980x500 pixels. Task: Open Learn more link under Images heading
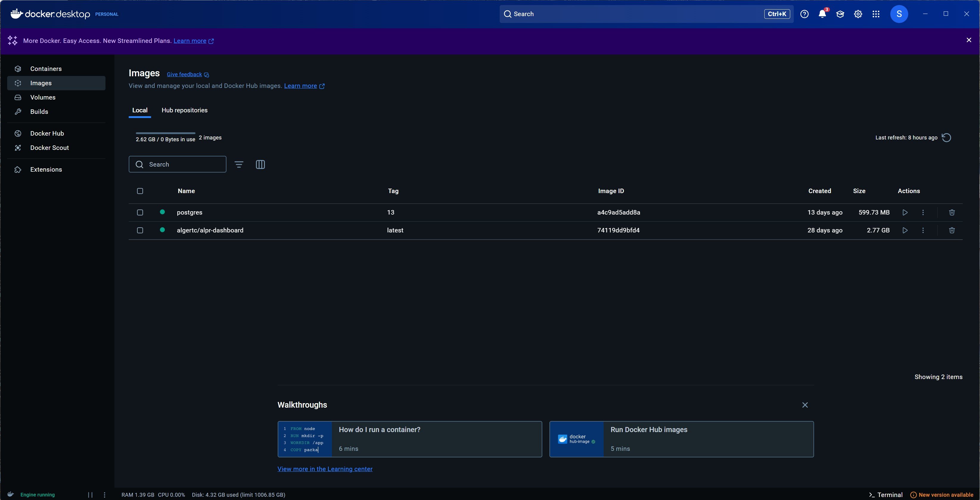pos(304,86)
